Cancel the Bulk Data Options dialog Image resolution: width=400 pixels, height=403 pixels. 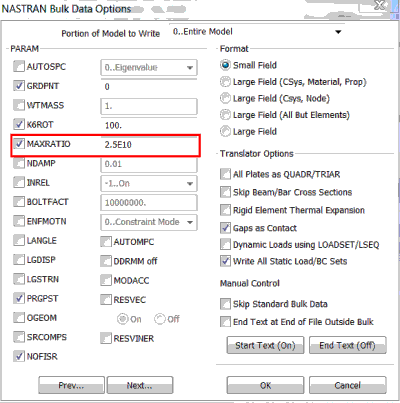[x=348, y=385]
